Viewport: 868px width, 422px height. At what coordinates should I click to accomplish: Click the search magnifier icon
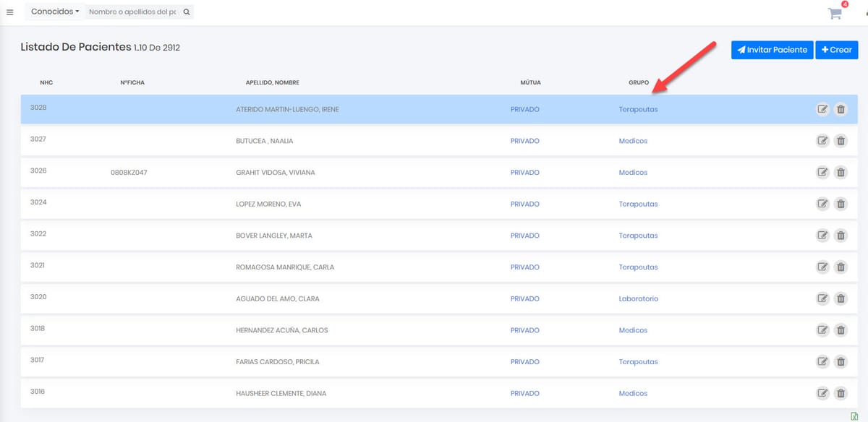pos(186,12)
